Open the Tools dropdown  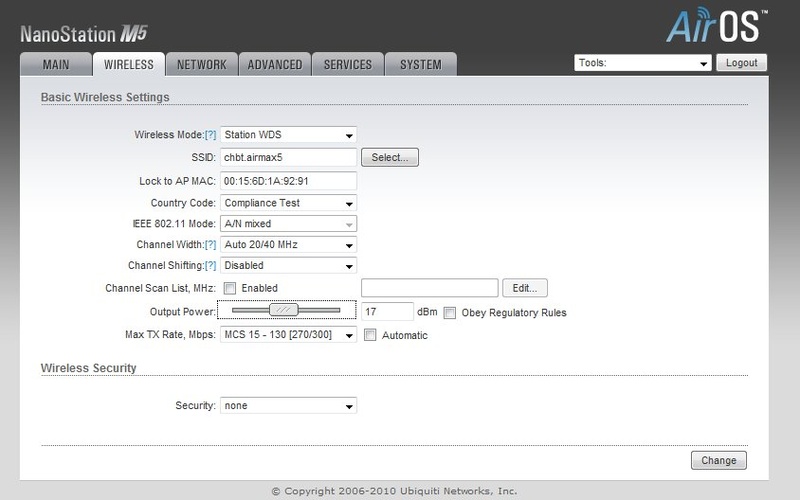(x=643, y=63)
